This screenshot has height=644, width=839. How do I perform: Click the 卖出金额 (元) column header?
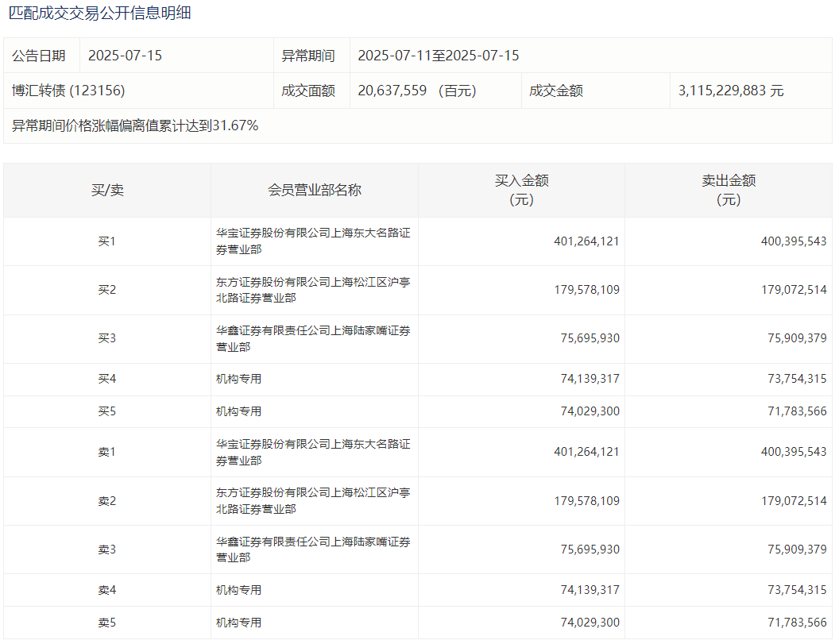[729, 191]
